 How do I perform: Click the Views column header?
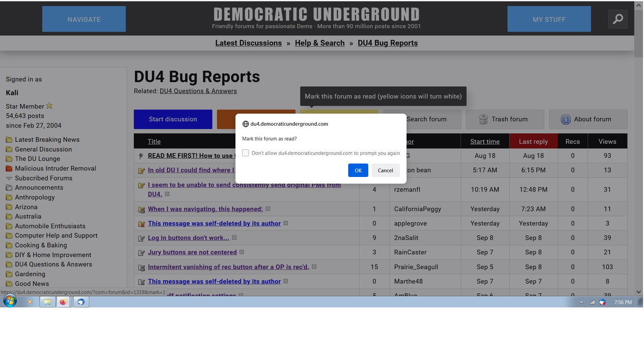click(607, 141)
